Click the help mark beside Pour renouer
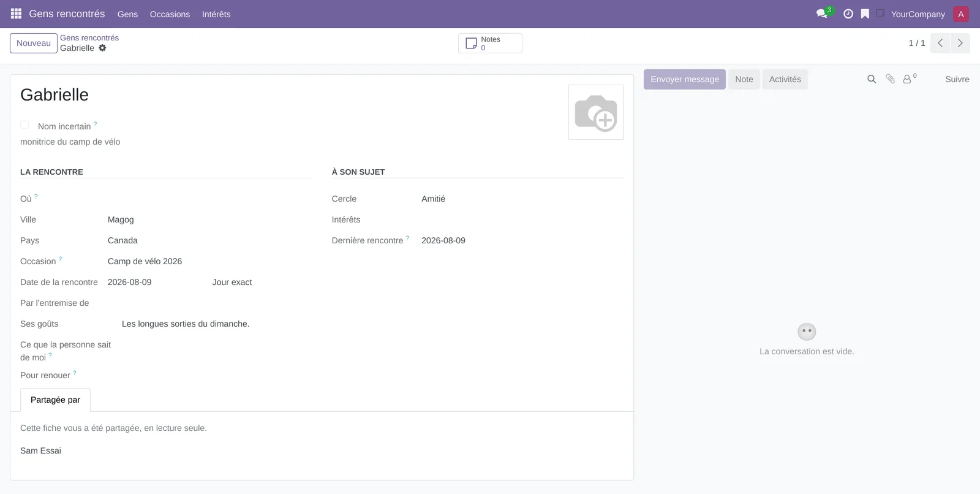Image resolution: width=980 pixels, height=494 pixels. pos(75,373)
